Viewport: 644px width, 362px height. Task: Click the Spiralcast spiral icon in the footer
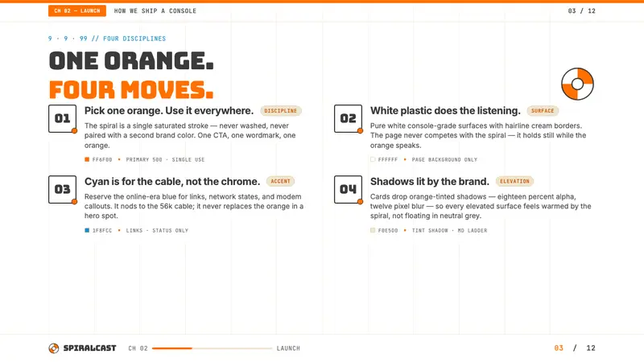coord(54,348)
